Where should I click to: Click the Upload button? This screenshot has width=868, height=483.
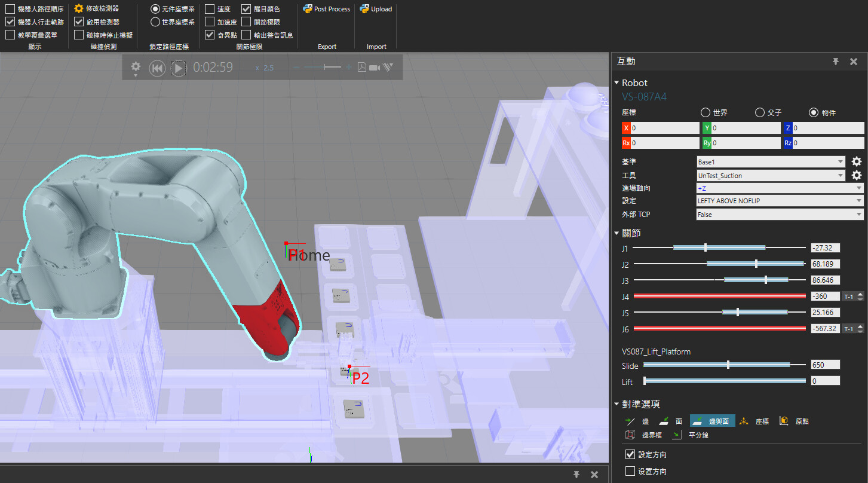376,9
